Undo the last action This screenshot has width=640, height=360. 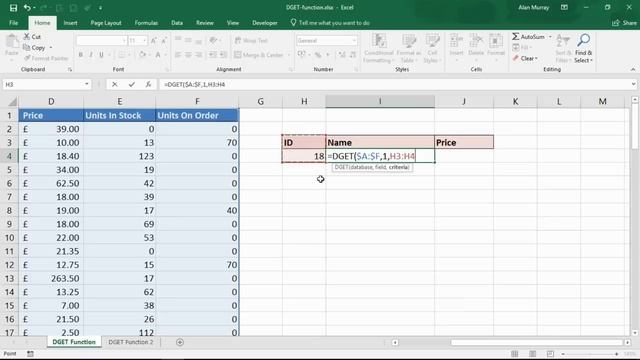coord(27,8)
